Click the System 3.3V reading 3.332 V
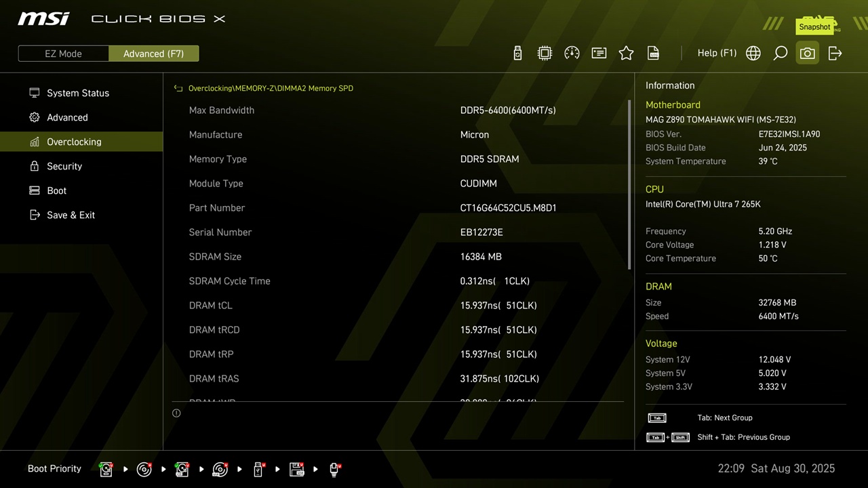 pyautogui.click(x=772, y=387)
